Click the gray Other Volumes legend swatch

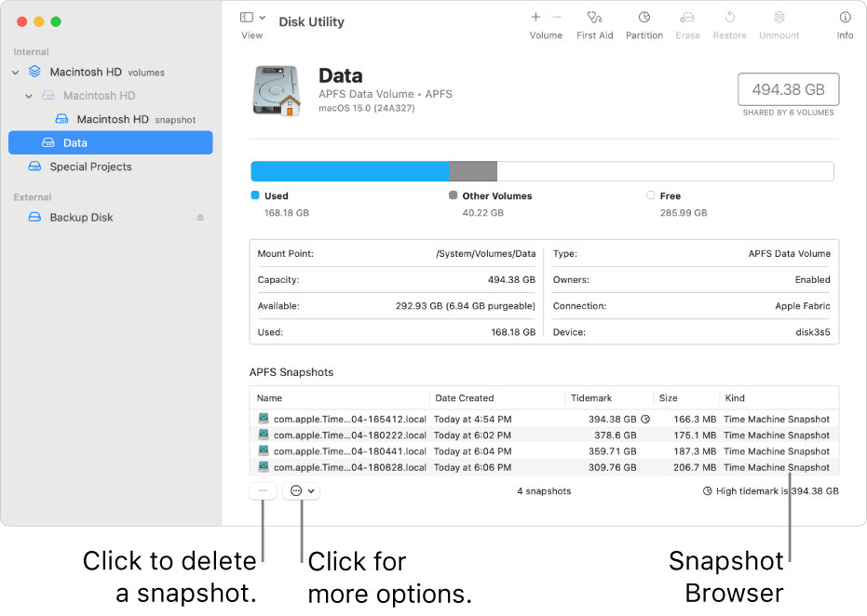(x=453, y=195)
